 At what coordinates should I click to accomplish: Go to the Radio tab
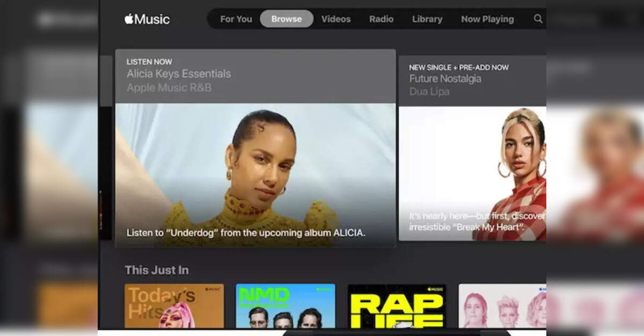[381, 19]
